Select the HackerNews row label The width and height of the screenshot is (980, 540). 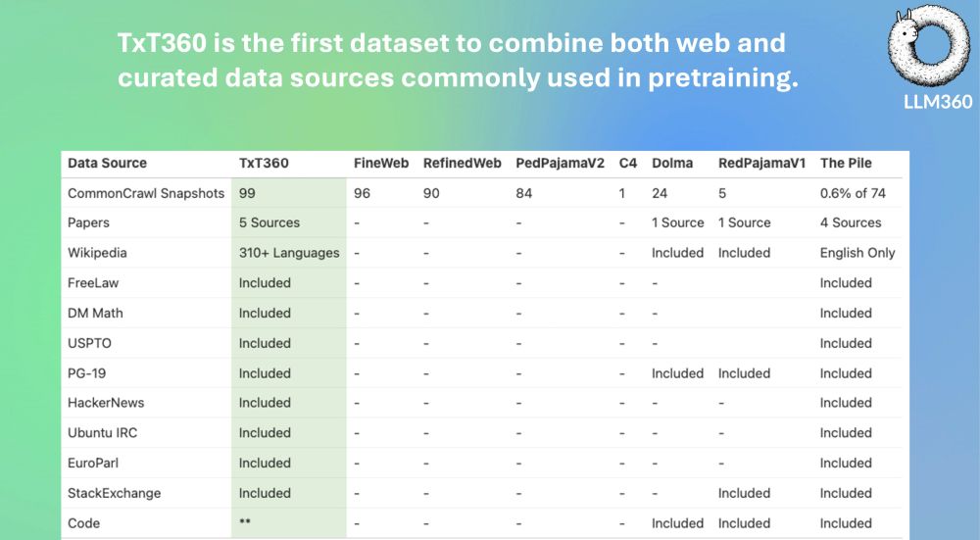[106, 403]
